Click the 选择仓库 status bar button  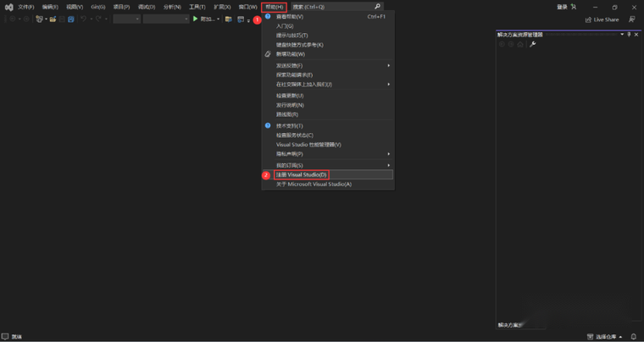(x=604, y=337)
